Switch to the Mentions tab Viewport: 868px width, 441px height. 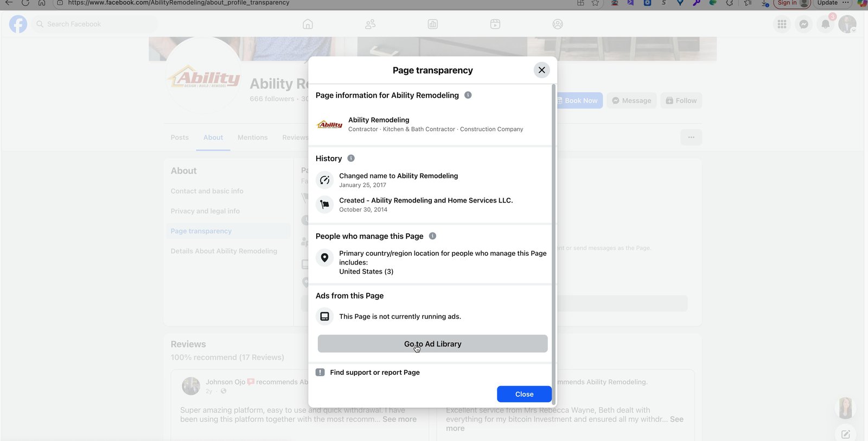pos(252,137)
